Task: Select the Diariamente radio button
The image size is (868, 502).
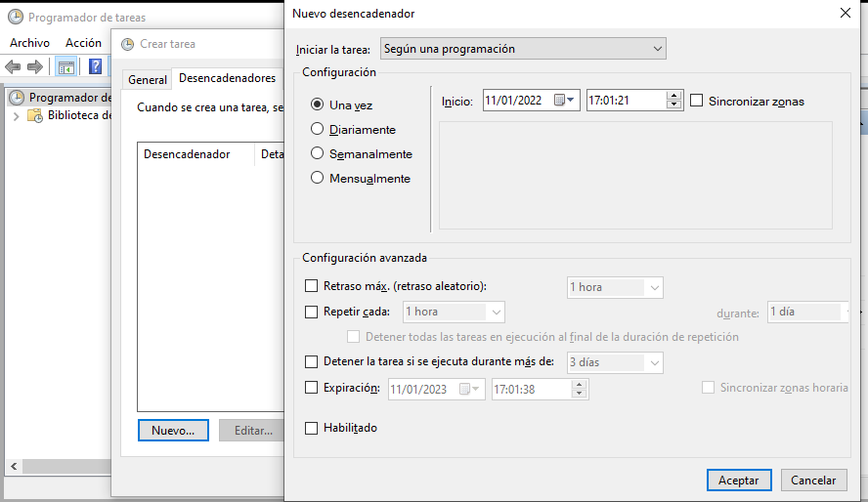Action: (317, 129)
